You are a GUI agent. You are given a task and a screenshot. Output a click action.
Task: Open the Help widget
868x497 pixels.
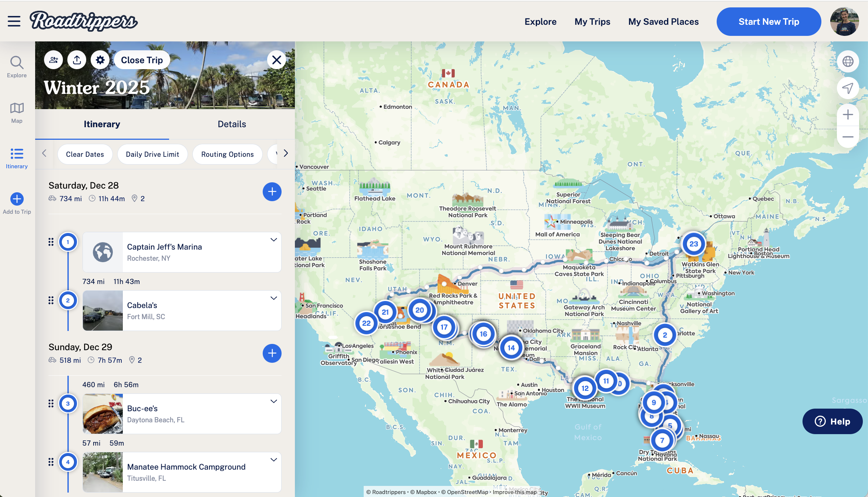(x=832, y=421)
